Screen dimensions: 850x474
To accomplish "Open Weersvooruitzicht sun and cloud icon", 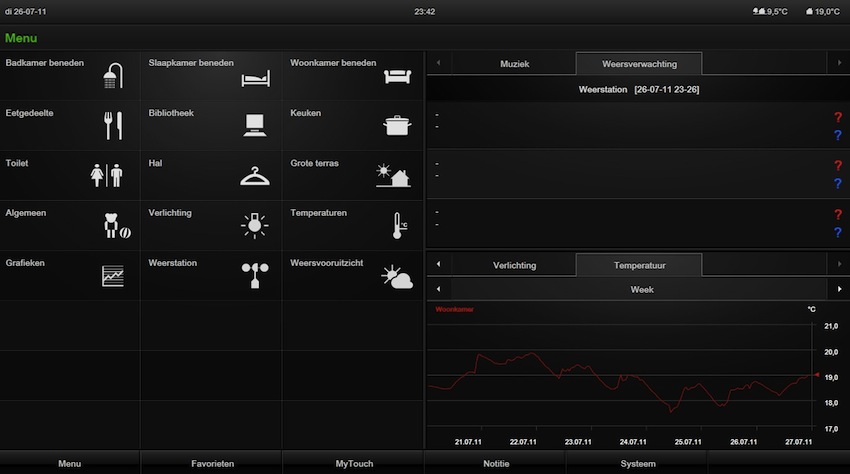I will coord(398,276).
